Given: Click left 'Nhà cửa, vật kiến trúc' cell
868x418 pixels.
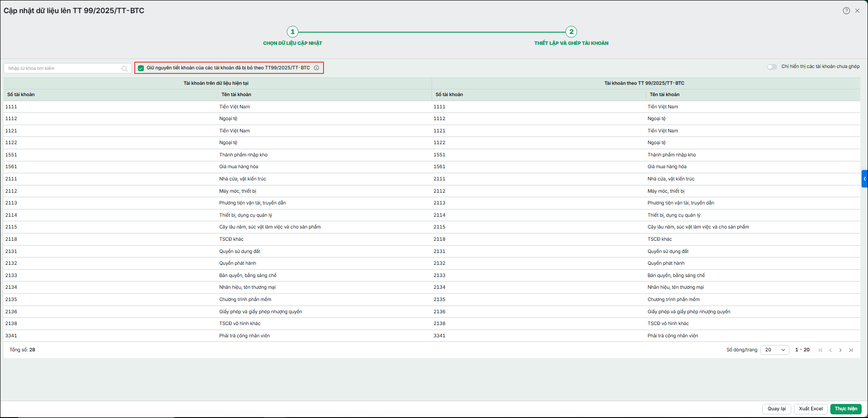Looking at the screenshot, I should click(x=243, y=179).
